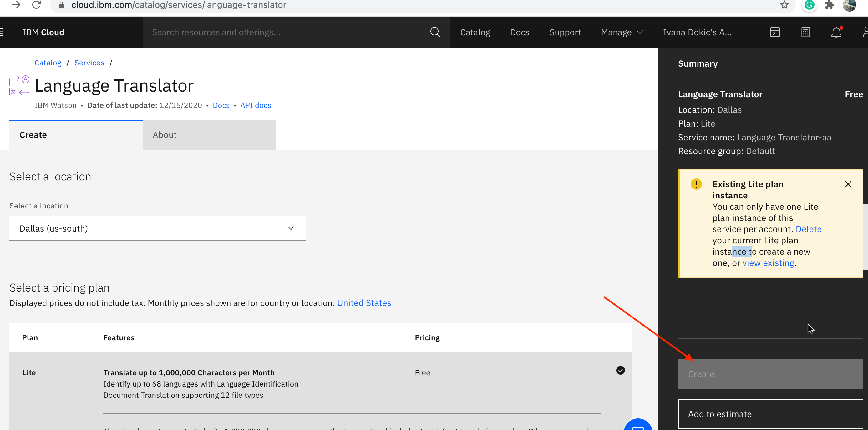Click the search magnifier icon
The image size is (868, 430).
click(x=435, y=32)
